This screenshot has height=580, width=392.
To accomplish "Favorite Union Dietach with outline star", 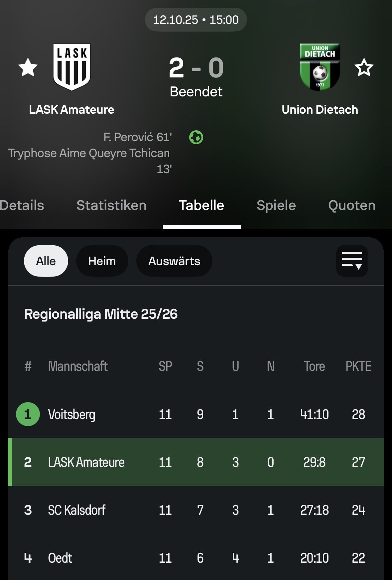I will tap(364, 67).
